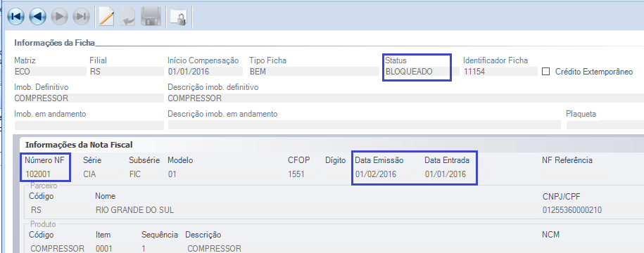Click the floppy disk save icon

[151, 17]
